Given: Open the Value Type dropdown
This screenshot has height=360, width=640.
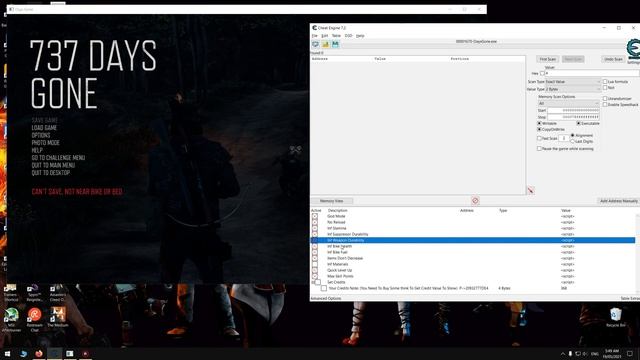Looking at the screenshot, I should coord(573,89).
